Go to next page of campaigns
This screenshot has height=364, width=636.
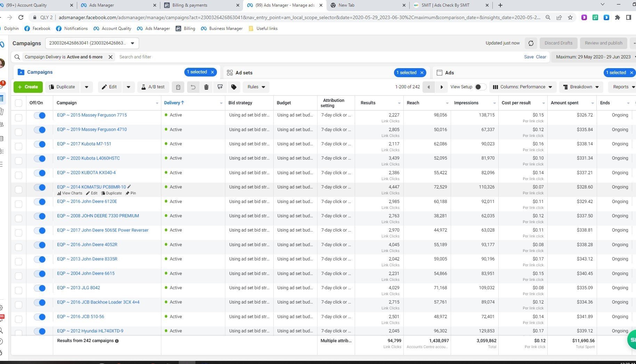tap(442, 87)
